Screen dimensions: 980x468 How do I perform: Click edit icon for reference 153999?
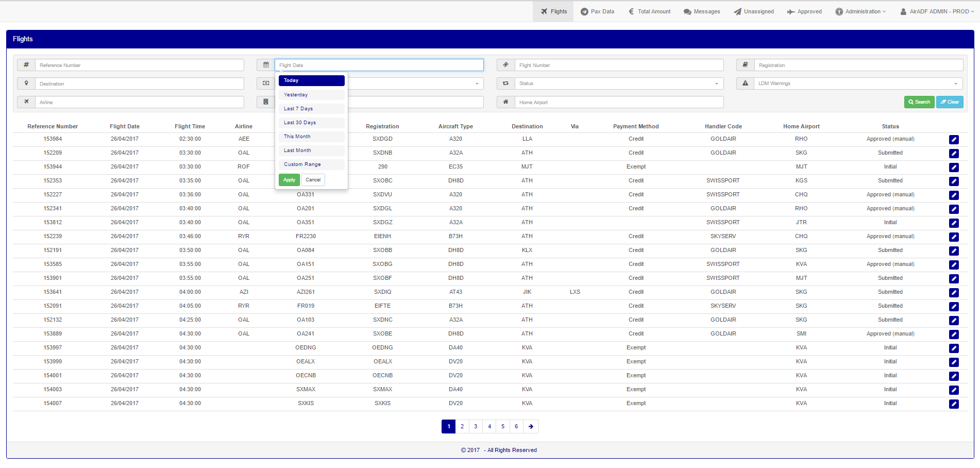pos(954,362)
